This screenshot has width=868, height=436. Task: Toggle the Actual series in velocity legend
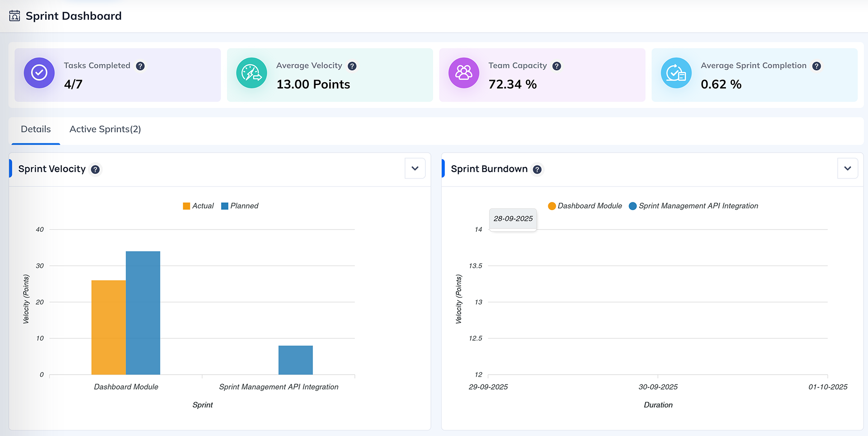198,206
